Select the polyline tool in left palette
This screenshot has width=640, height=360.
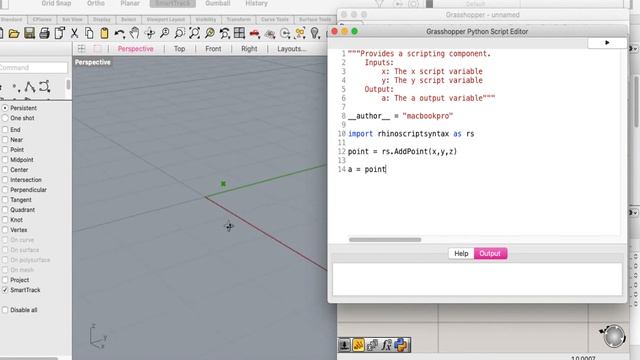(29, 87)
